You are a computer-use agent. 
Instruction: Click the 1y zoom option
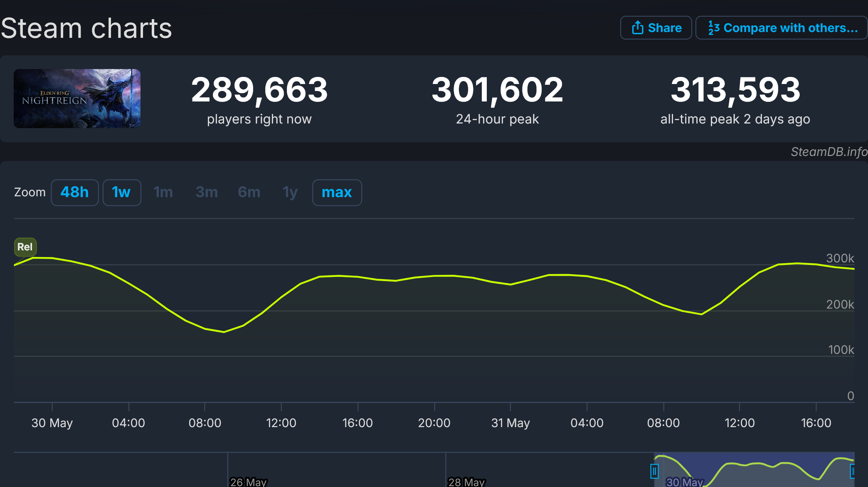(x=290, y=193)
